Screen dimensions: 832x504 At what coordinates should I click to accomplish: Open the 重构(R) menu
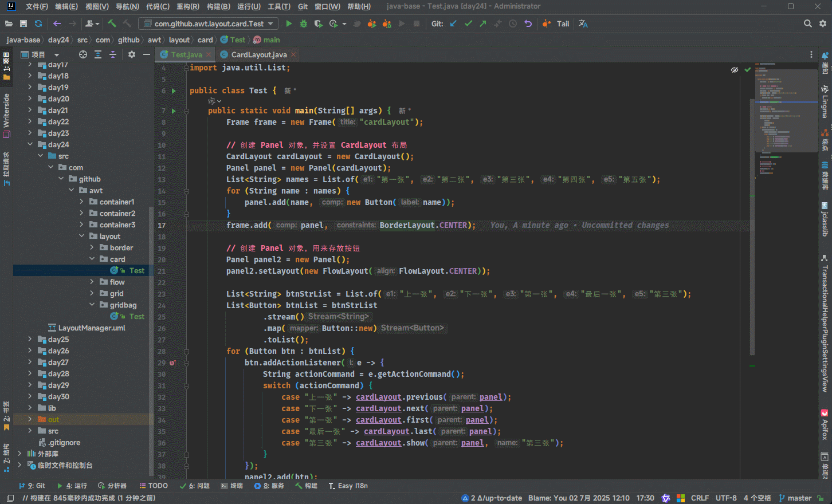[x=187, y=6]
